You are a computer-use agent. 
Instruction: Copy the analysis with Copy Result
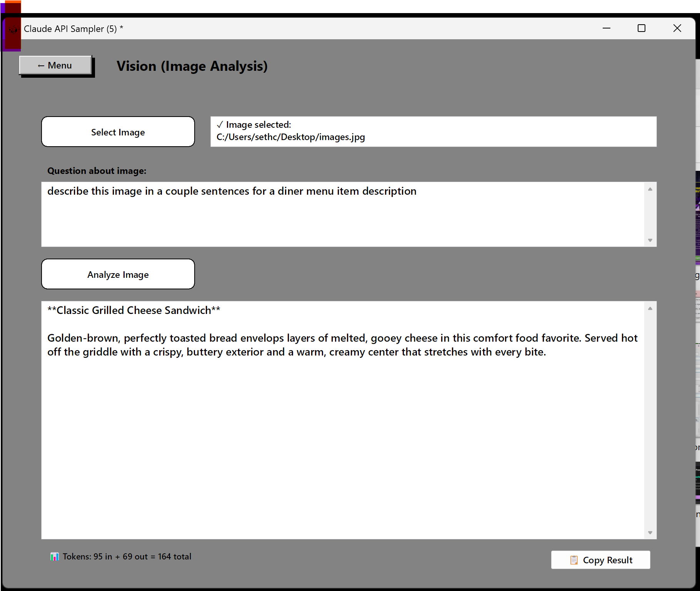pyautogui.click(x=600, y=560)
